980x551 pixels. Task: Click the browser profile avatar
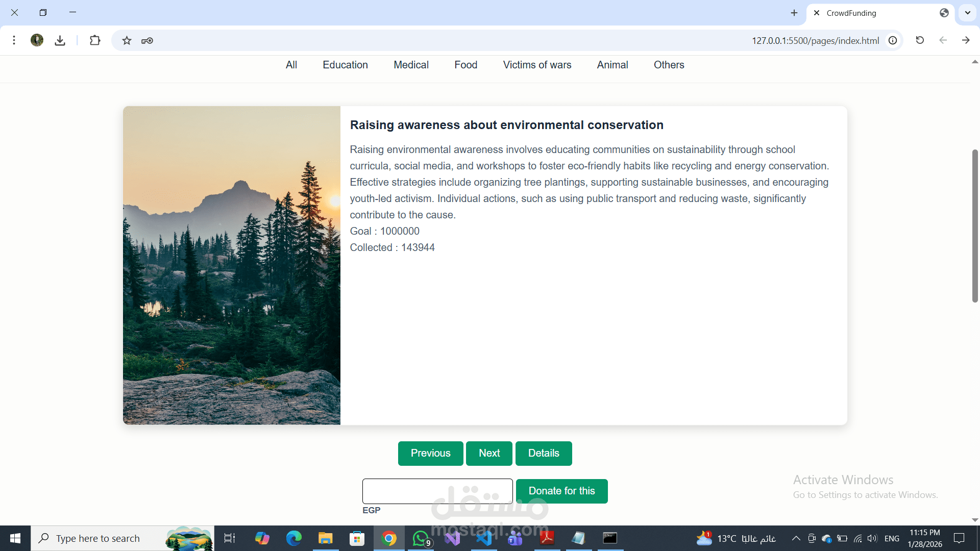coord(36,40)
